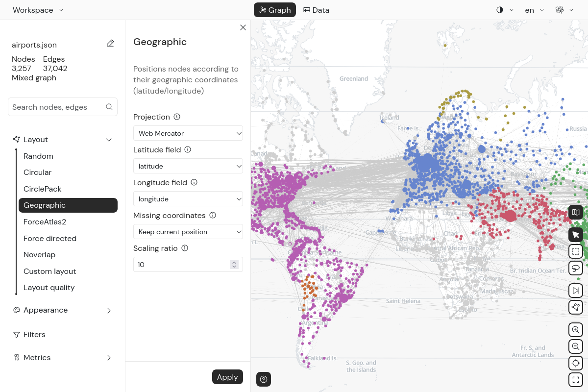Open the help question mark button
588x392 pixels.
click(264, 379)
